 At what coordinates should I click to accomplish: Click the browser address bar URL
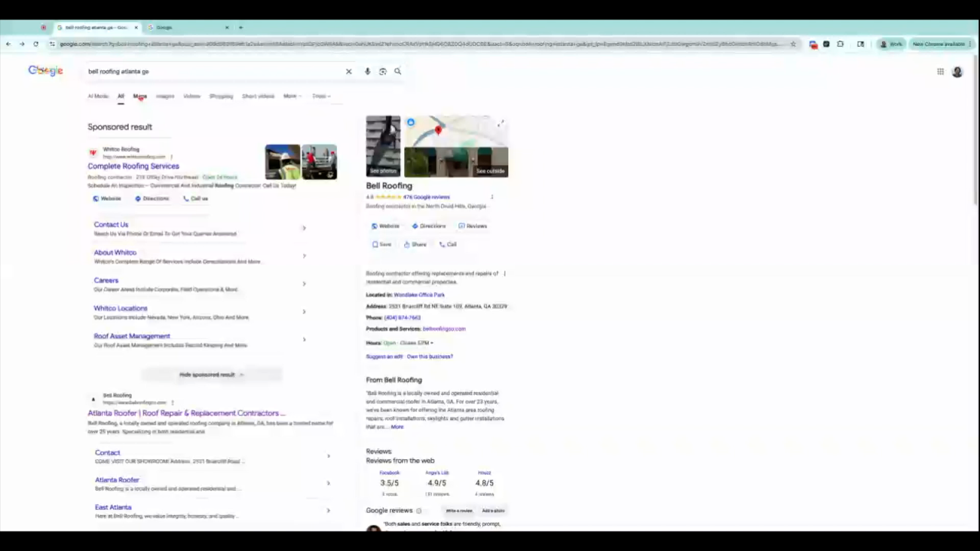pyautogui.click(x=420, y=44)
